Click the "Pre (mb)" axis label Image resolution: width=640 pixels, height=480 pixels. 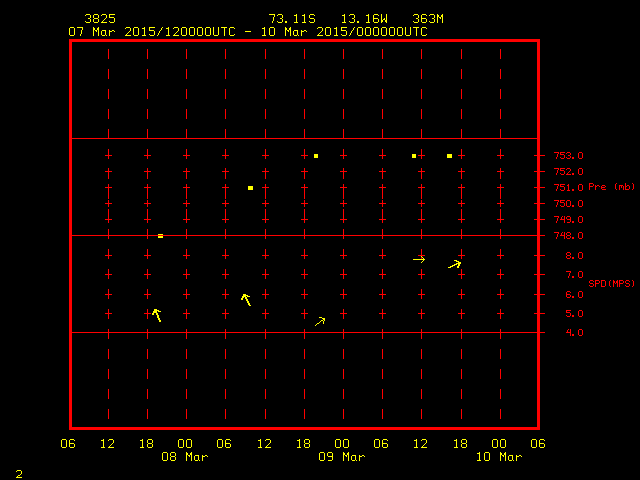(x=611, y=187)
